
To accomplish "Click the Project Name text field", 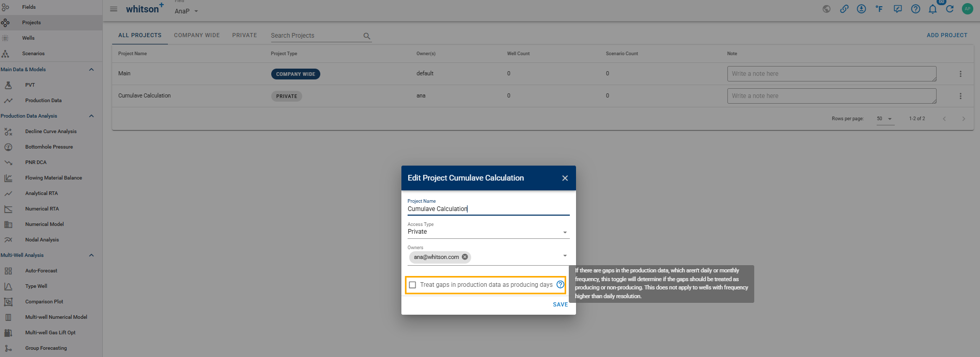I will [488, 209].
